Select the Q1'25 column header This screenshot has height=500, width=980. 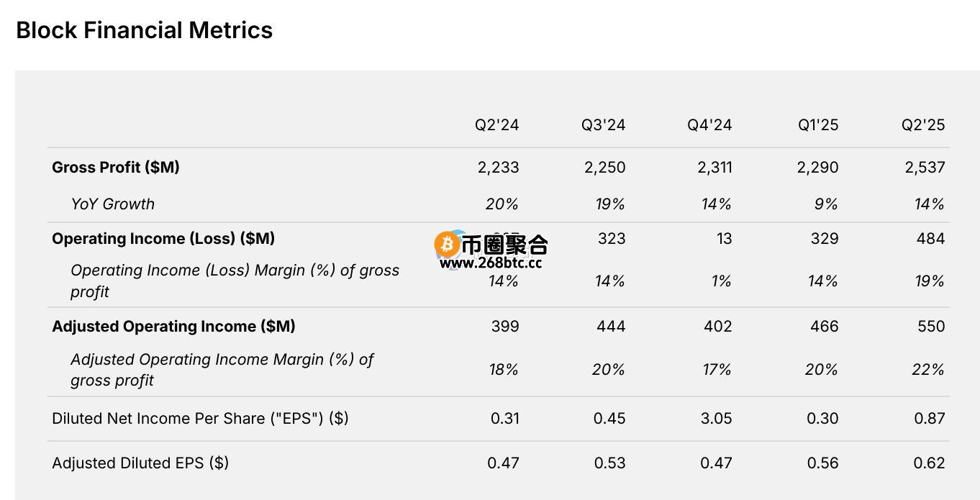point(818,124)
